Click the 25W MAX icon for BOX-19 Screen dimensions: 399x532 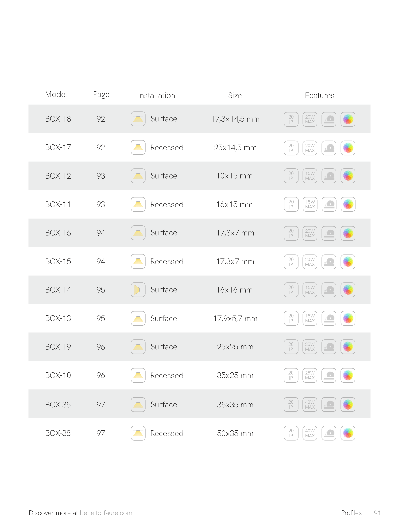coord(310,347)
